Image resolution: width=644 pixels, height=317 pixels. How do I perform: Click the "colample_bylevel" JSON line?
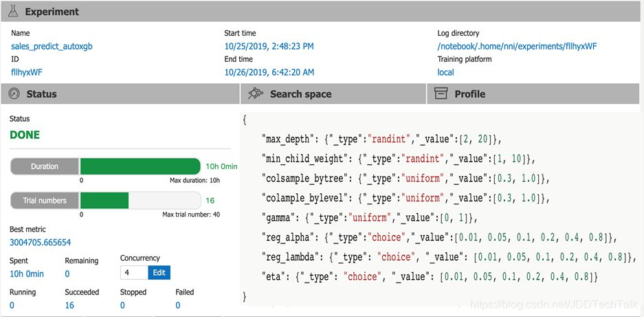tap(406, 198)
